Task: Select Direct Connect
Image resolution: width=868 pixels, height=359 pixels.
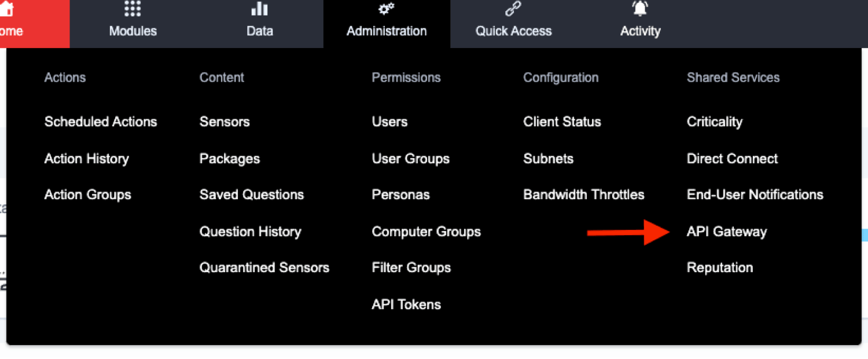Action: [733, 159]
